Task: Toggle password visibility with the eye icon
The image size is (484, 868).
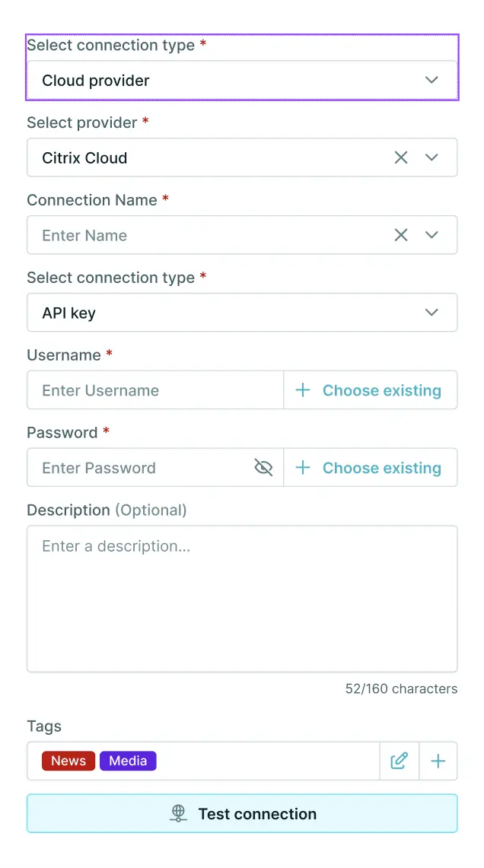Action: click(263, 467)
